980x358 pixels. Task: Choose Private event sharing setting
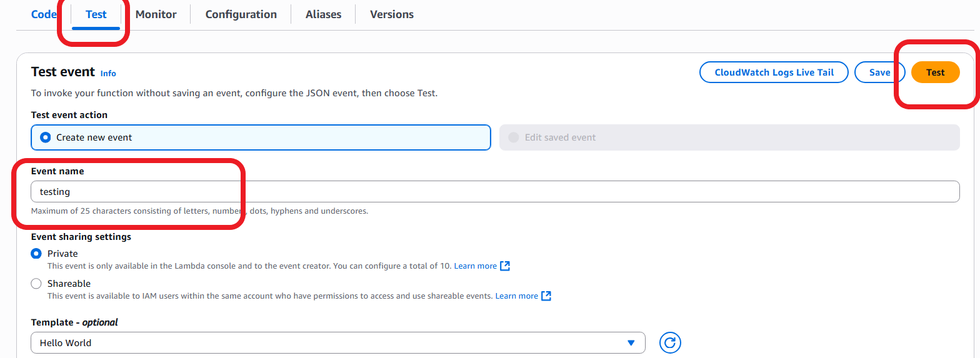click(37, 254)
